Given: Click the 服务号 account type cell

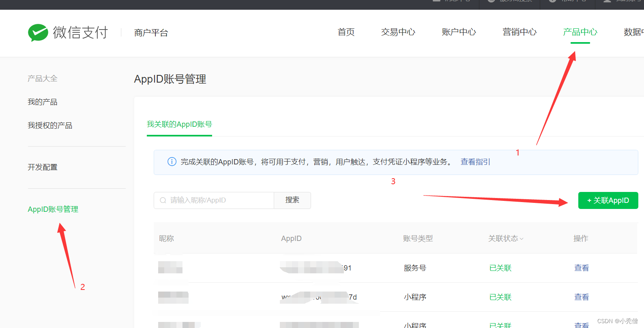Looking at the screenshot, I should pyautogui.click(x=415, y=268).
